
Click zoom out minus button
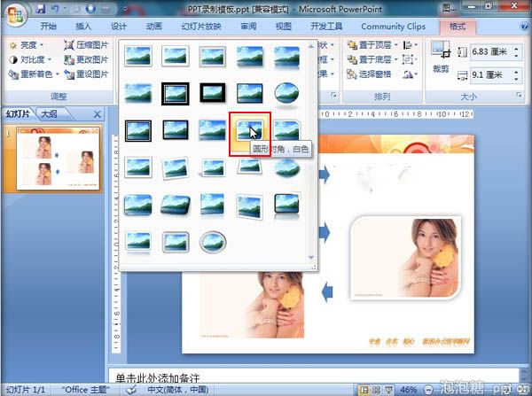coord(428,390)
